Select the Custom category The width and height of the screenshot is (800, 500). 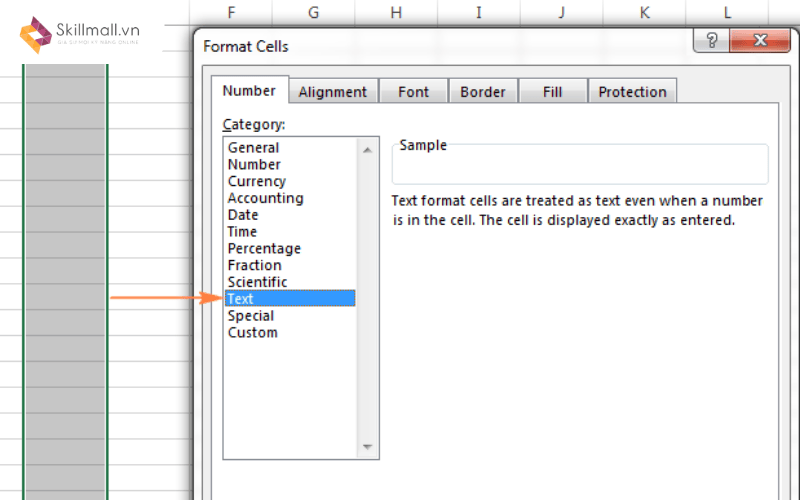(x=290, y=333)
